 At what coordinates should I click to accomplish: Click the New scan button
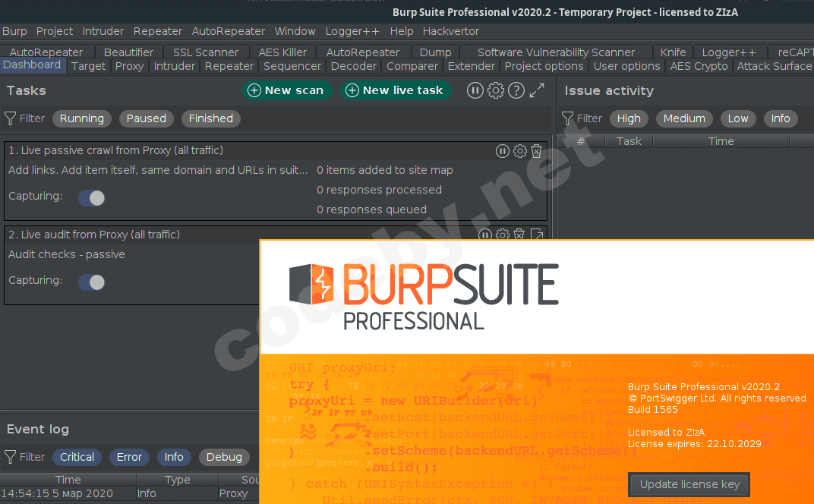[x=286, y=90]
